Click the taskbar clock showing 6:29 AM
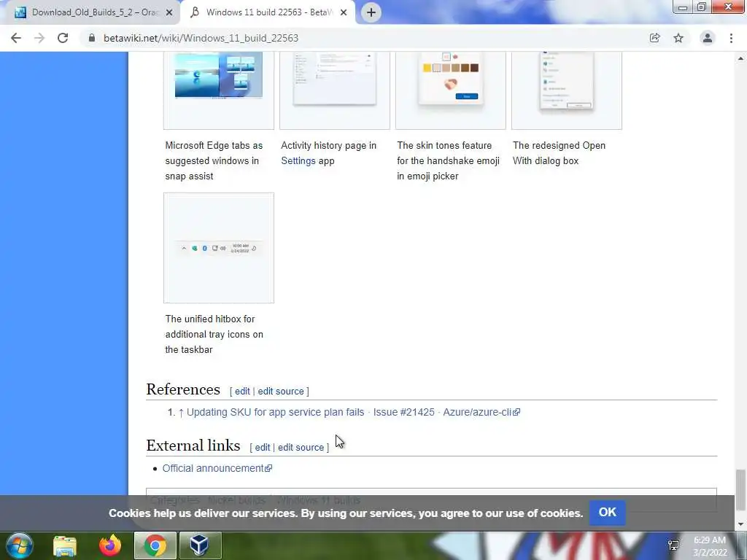The width and height of the screenshot is (747, 560). click(710, 546)
